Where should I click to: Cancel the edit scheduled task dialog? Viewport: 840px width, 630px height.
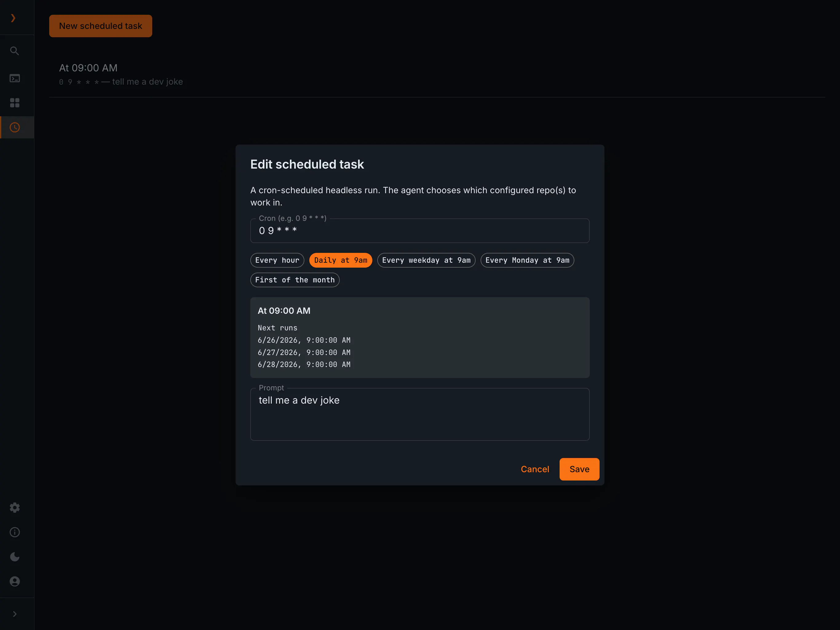[535, 469]
